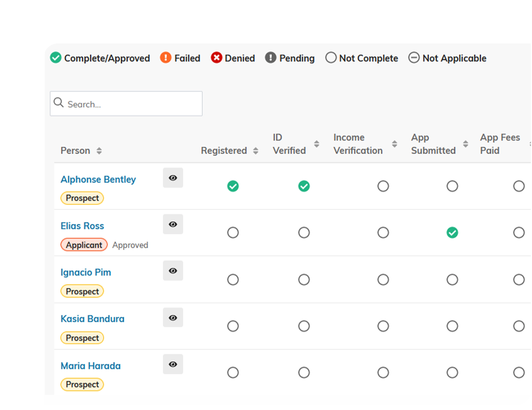Click Elias Ross's ID Verified status circle
Viewport: 532px width, 410px height.
click(x=304, y=233)
